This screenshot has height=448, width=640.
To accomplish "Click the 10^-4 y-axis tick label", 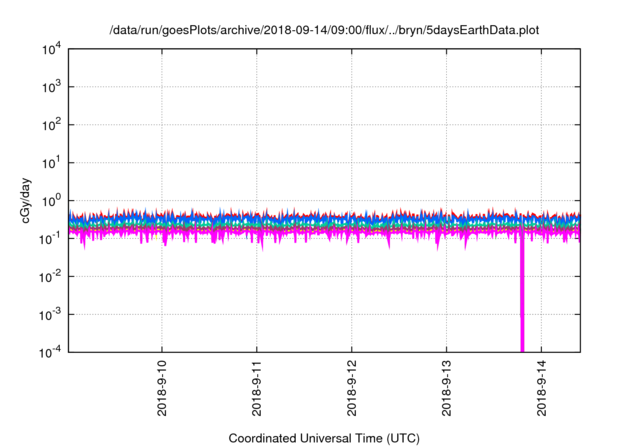I will point(51,352).
